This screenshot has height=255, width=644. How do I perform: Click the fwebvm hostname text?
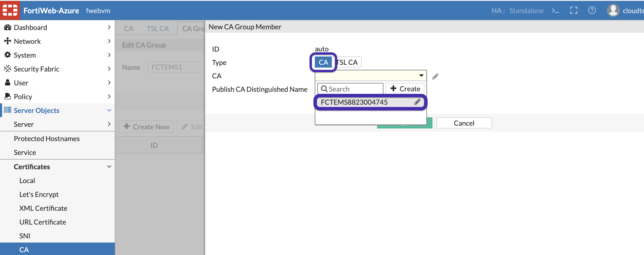point(98,11)
